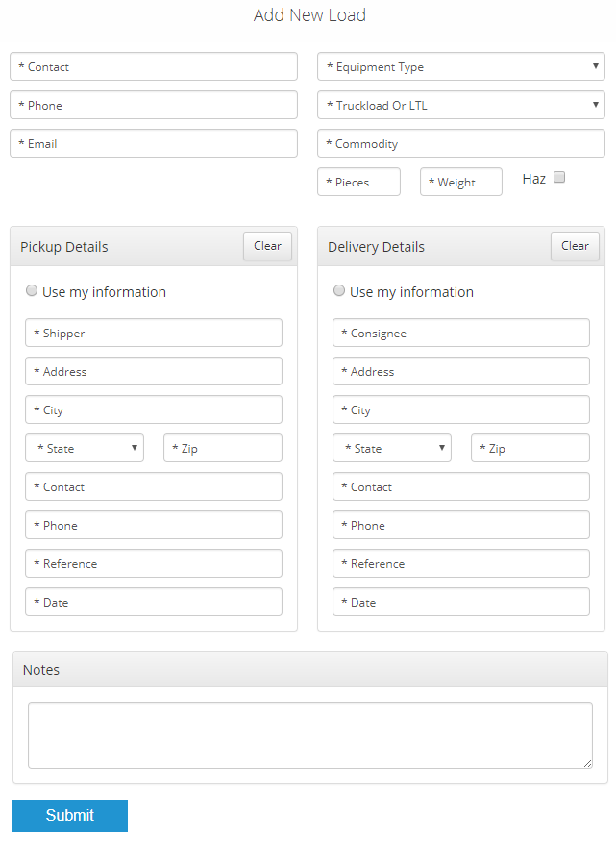The height and width of the screenshot is (842, 616).
Task: Clear the Delivery Details section
Action: [575, 246]
